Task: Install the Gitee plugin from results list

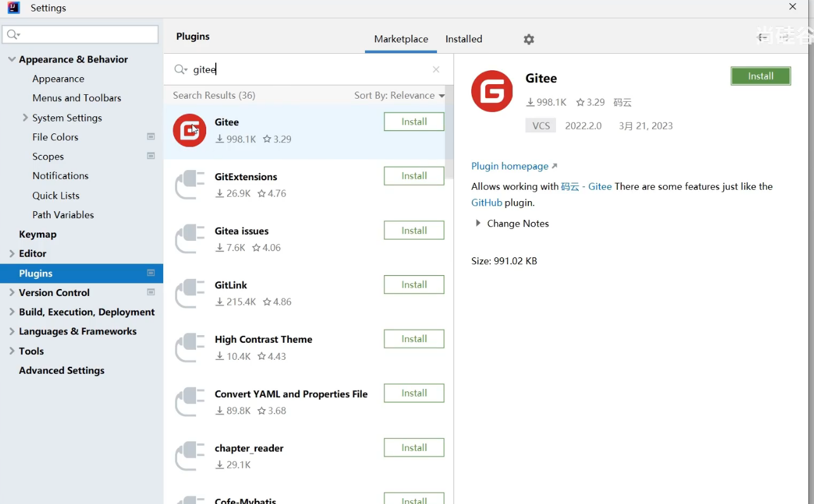Action: click(414, 121)
